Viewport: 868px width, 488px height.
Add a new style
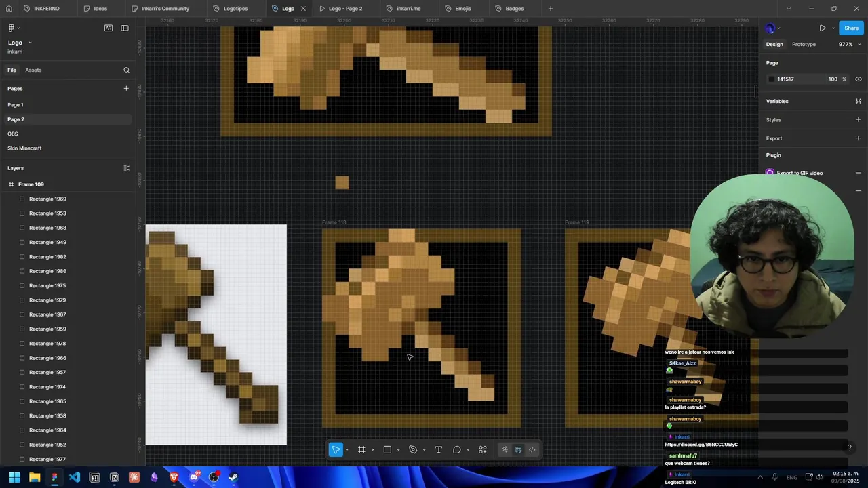[x=859, y=120]
